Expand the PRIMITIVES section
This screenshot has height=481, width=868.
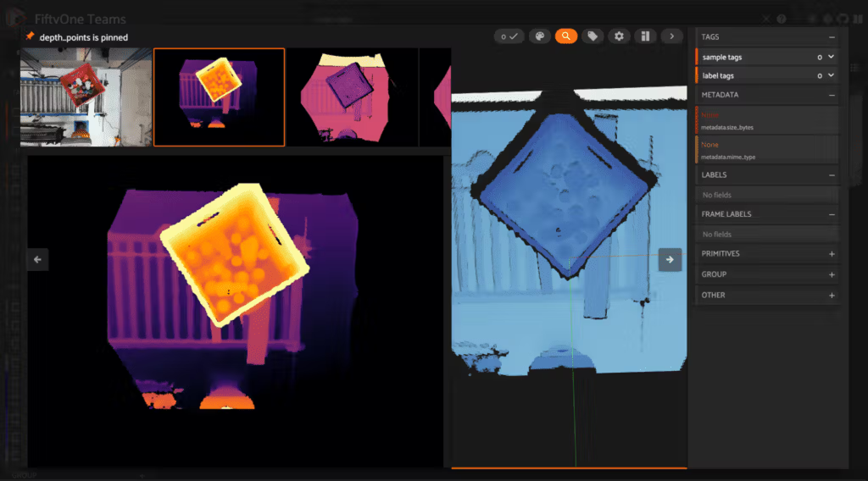(832, 254)
